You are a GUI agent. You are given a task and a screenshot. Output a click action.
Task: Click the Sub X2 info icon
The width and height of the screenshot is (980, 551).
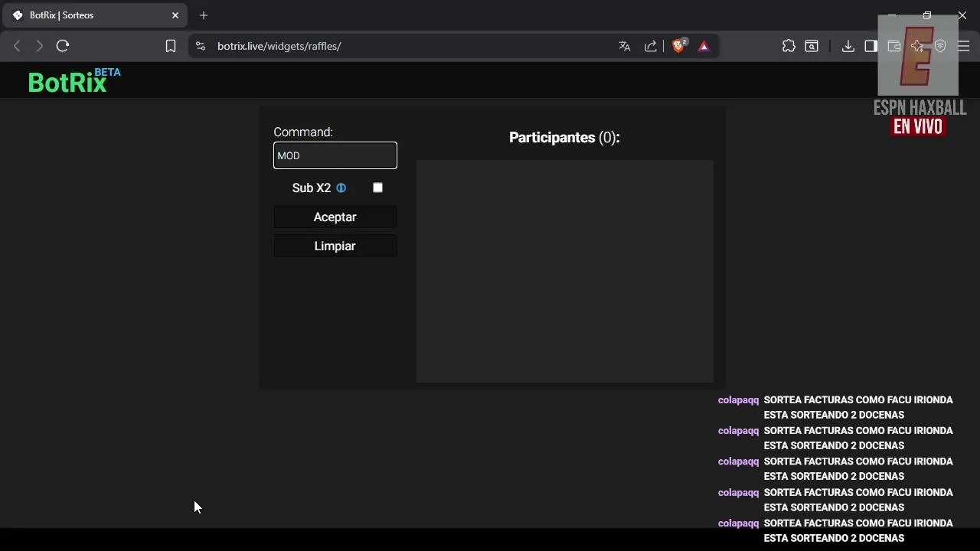(x=341, y=187)
